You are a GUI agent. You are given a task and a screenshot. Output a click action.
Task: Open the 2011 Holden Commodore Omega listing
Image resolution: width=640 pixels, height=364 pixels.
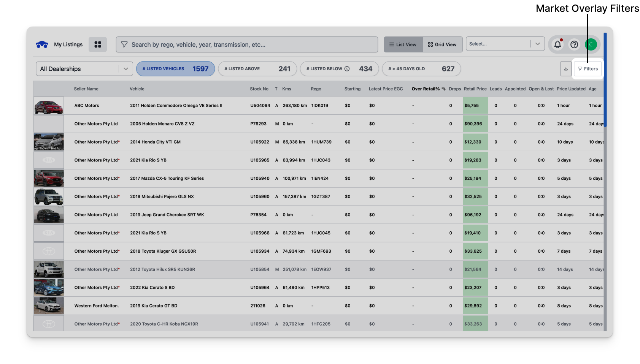176,106
